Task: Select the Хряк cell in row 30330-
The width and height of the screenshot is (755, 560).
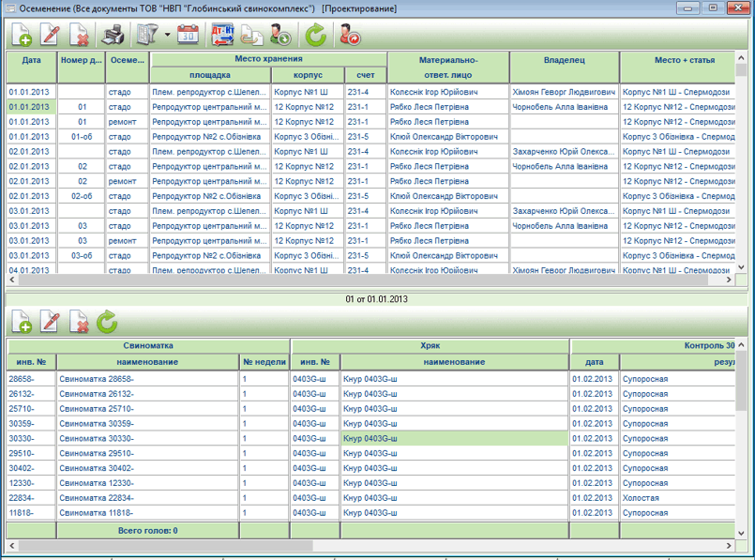Action: pyautogui.click(x=455, y=438)
